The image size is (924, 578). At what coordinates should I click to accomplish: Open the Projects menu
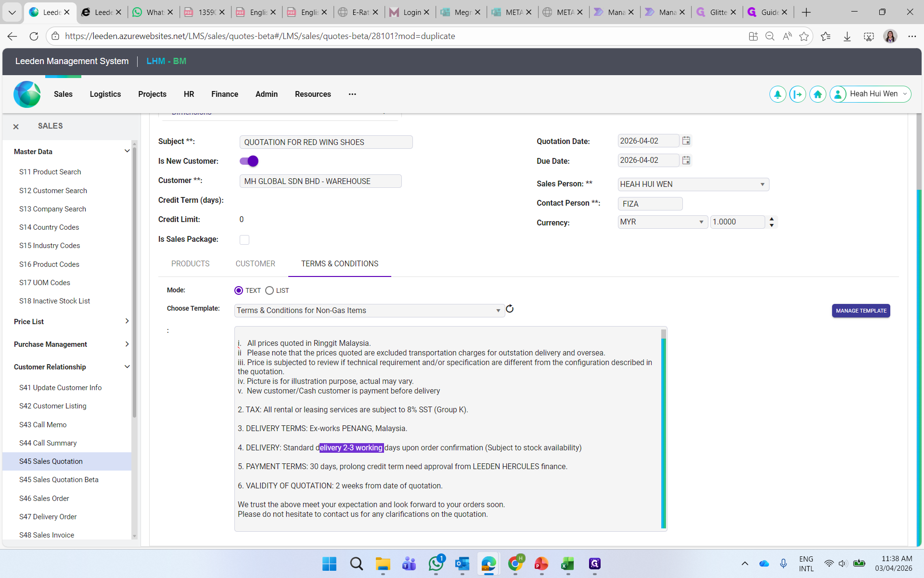152,94
